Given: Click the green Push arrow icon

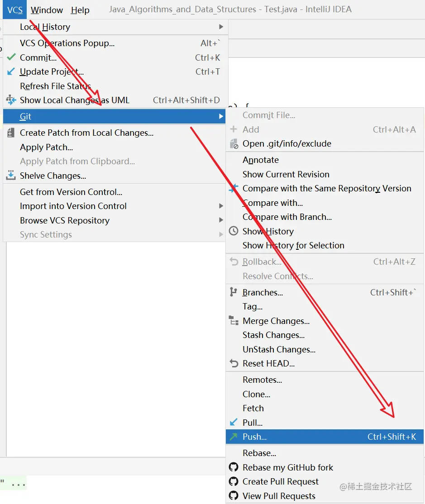Looking at the screenshot, I should tap(234, 437).
